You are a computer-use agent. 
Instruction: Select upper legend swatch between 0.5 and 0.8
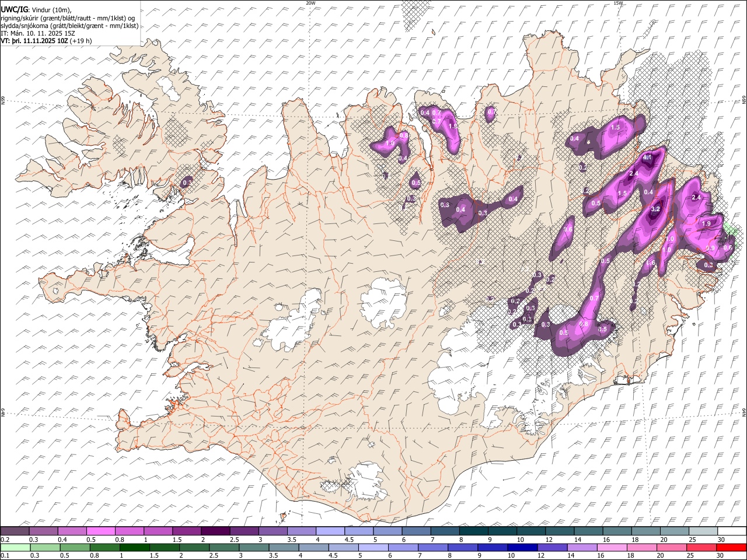click(x=101, y=531)
